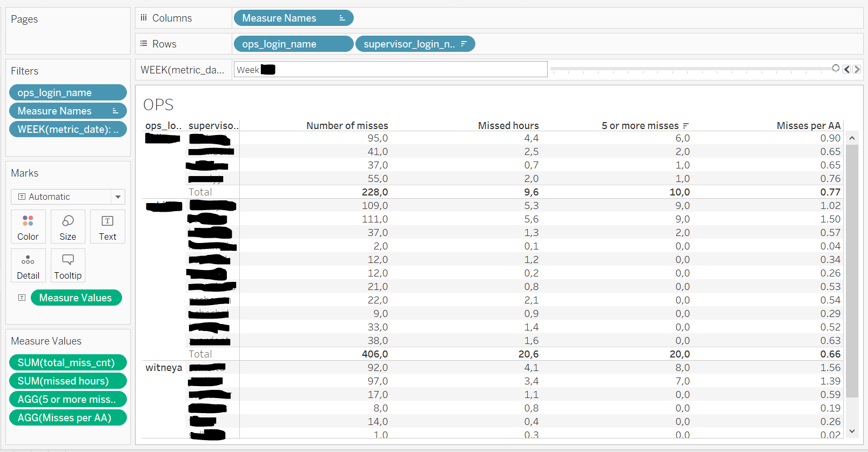Select WEEK(metric_date) filter pill

pos(68,129)
